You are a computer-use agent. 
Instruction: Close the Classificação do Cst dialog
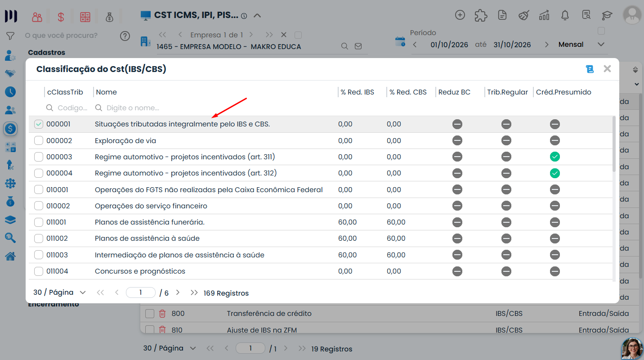[x=607, y=69]
